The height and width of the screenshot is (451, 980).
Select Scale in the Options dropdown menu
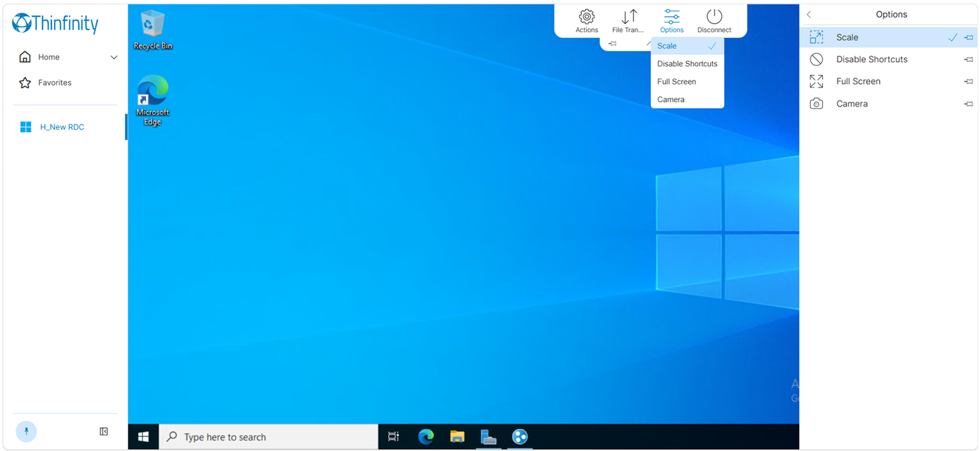coord(687,46)
